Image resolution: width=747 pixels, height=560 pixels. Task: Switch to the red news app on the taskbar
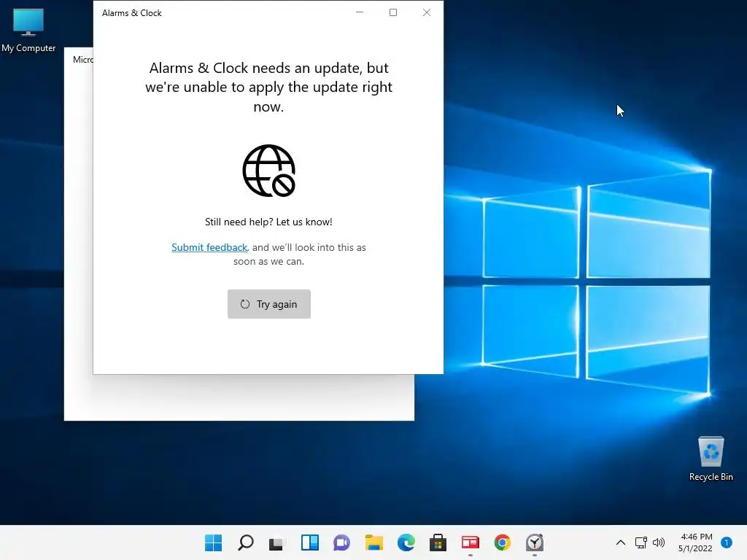[471, 542]
